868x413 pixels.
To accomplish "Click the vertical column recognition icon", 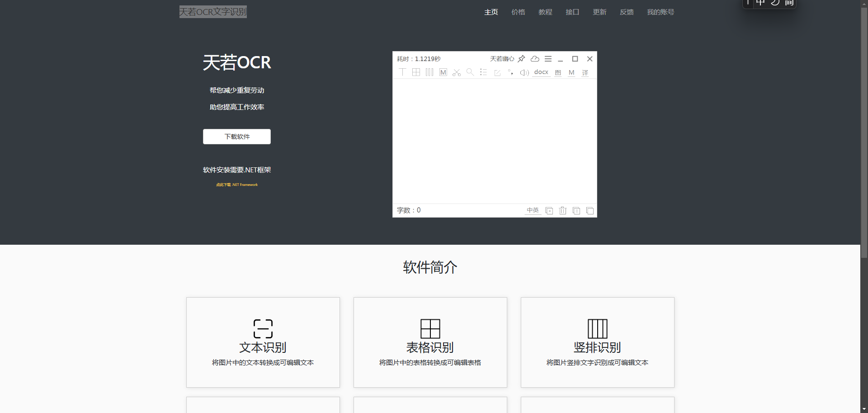I will tap(429, 72).
